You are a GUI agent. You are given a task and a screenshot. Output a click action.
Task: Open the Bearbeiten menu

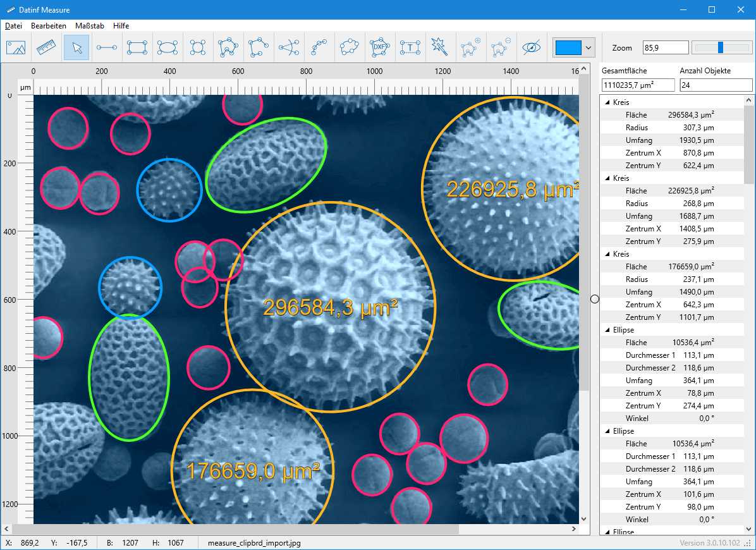(48, 26)
